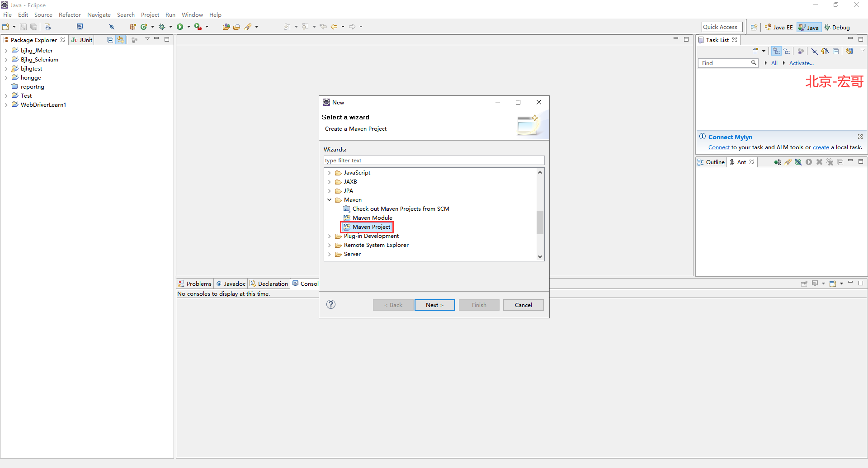Click the create local task link

point(821,147)
